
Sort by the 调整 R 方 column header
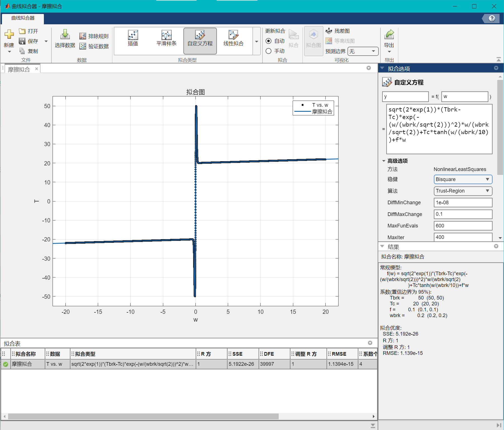click(x=308, y=354)
